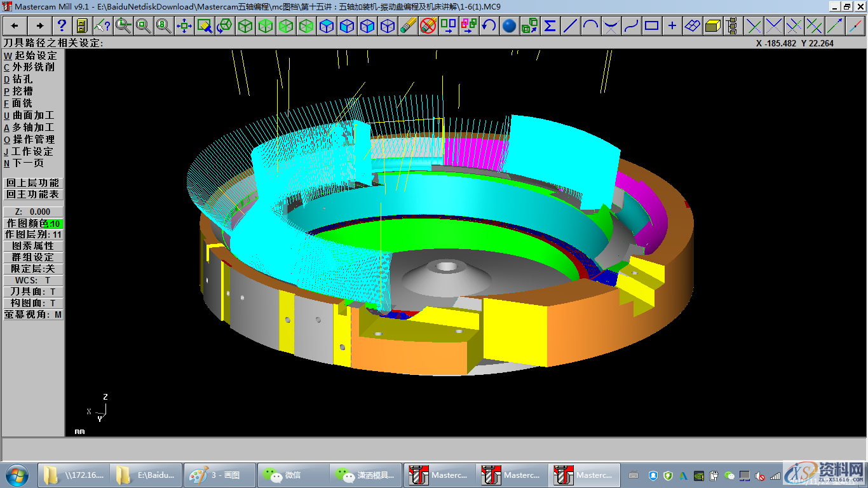868x488 pixels.
Task: Select the pencil eraser delete icon
Action: pos(407,26)
